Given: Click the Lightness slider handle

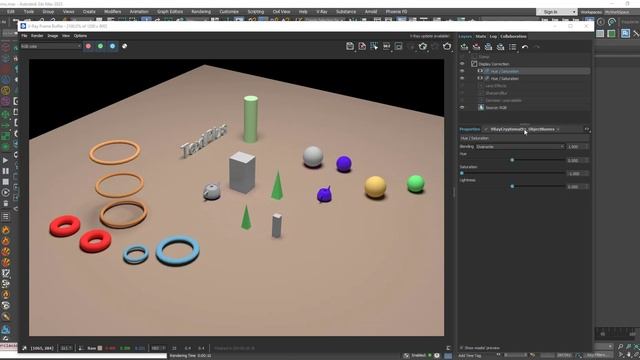Looking at the screenshot, I should coord(512,186).
